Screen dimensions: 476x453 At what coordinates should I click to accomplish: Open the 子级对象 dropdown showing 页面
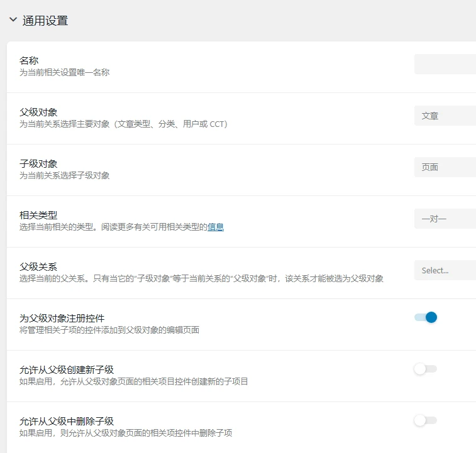pos(445,167)
